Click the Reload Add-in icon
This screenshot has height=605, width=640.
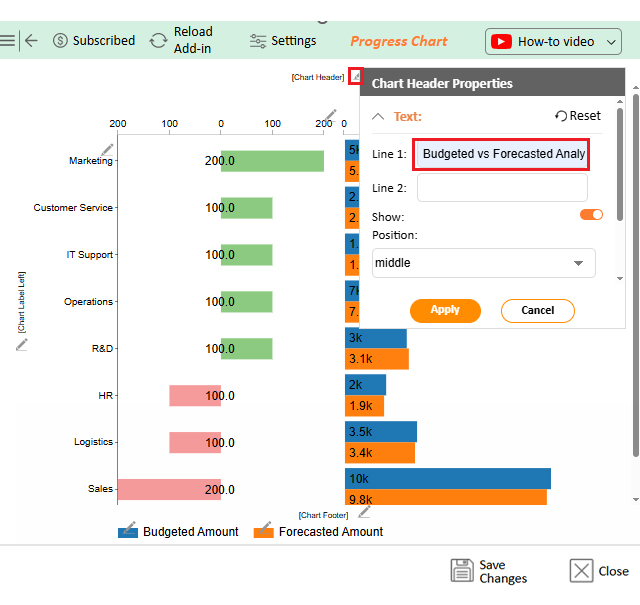158,41
